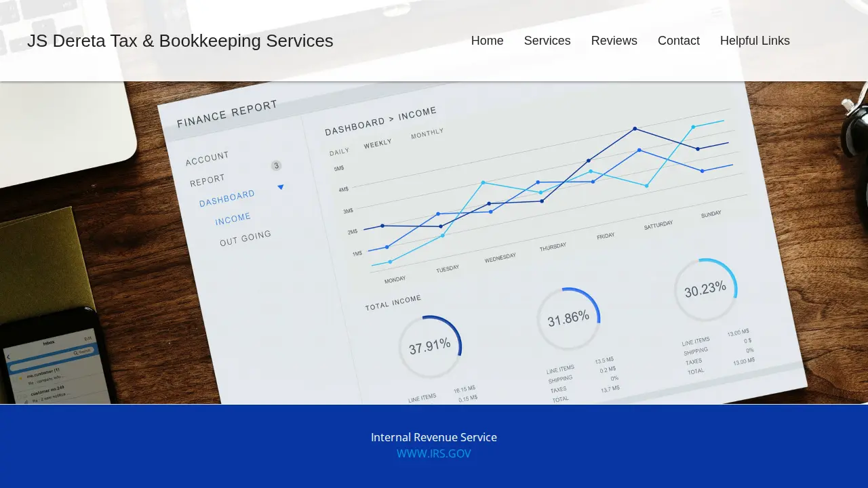Viewport: 868px width, 488px height.
Task: Visit the WWW.IRS.GOV link
Action: pyautogui.click(x=434, y=453)
